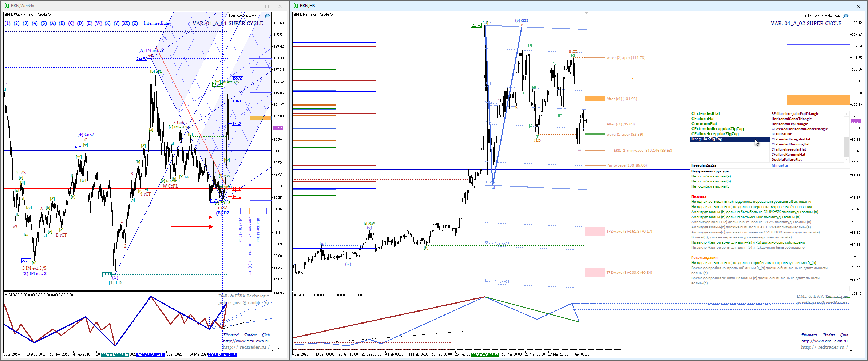Click the orange After (x1) (101.95) level box
Screen dimensions: 868x361
coord(595,99)
